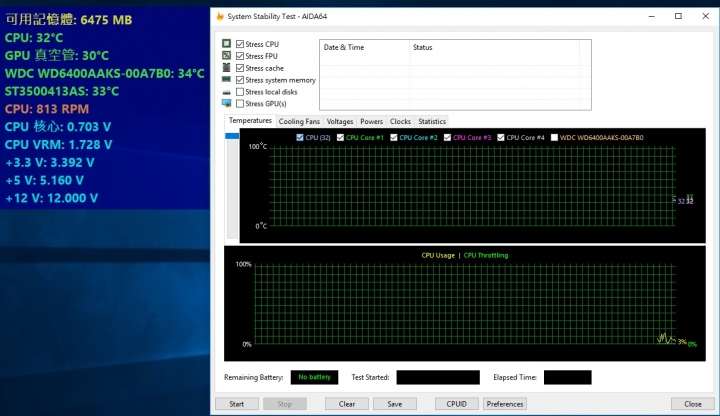Viewport: 720px width, 416px height.
Task: Click the CPU Usage legend label
Action: click(438, 255)
